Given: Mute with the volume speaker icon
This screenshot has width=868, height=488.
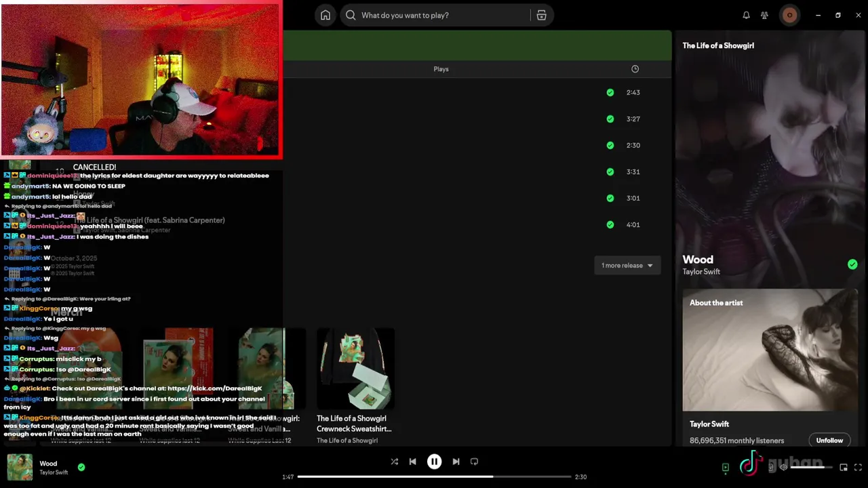Looking at the screenshot, I should (x=783, y=467).
